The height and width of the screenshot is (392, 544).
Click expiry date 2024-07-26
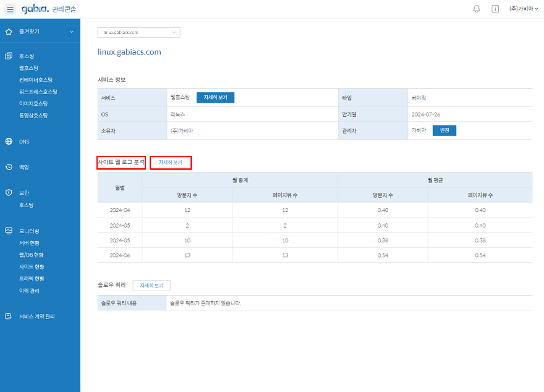click(x=426, y=114)
